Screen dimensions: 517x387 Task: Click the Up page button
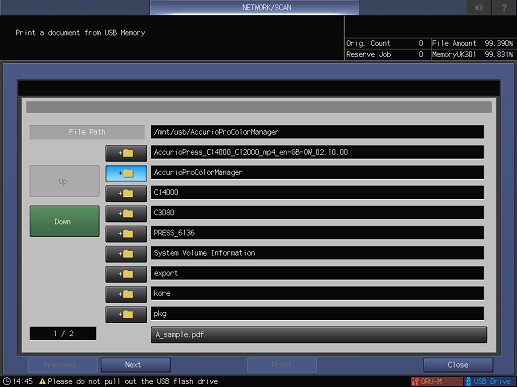click(x=65, y=181)
